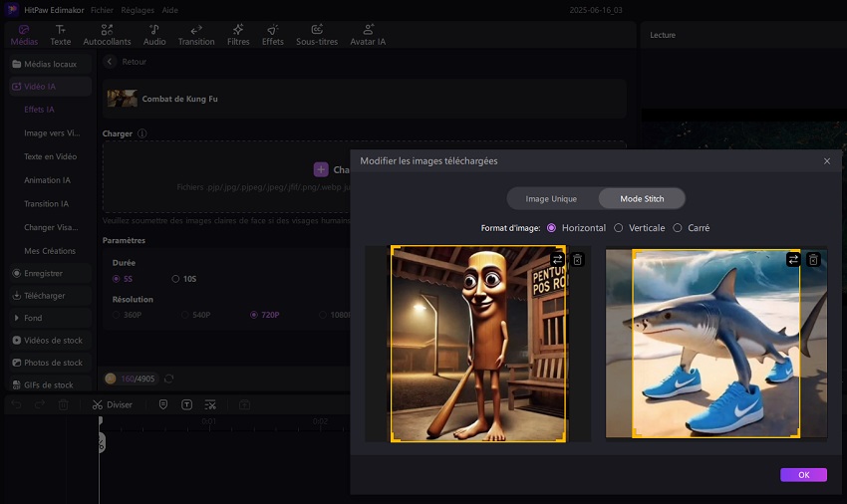Select the shark image thumbnail
847x504 pixels.
pyautogui.click(x=715, y=344)
